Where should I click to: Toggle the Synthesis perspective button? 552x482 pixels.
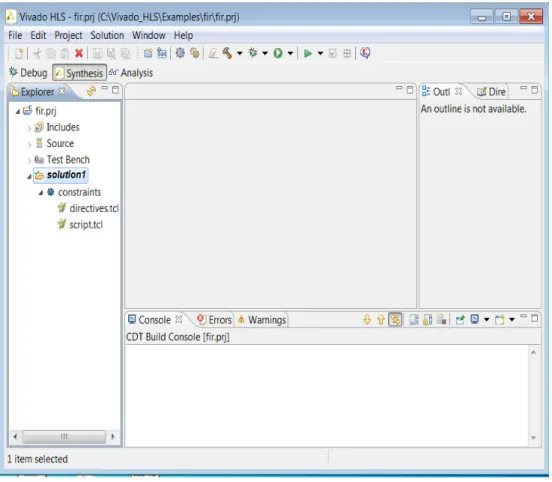[80, 73]
